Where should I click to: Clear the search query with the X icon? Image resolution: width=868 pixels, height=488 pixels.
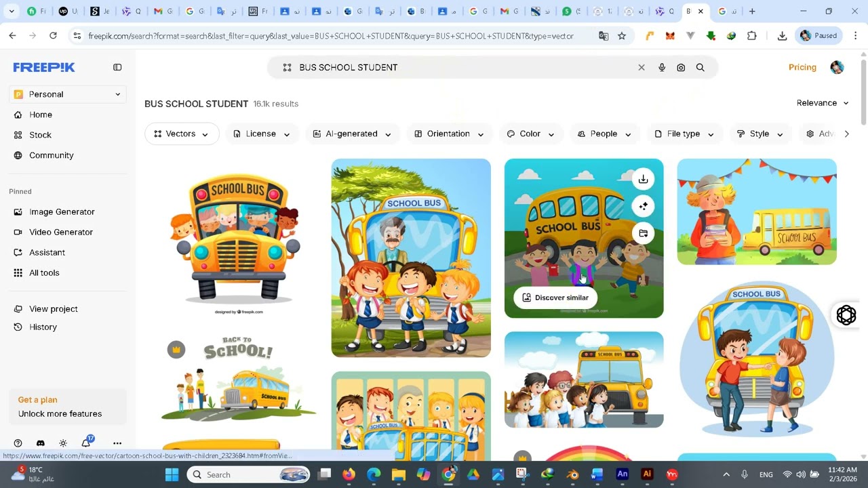pyautogui.click(x=642, y=67)
